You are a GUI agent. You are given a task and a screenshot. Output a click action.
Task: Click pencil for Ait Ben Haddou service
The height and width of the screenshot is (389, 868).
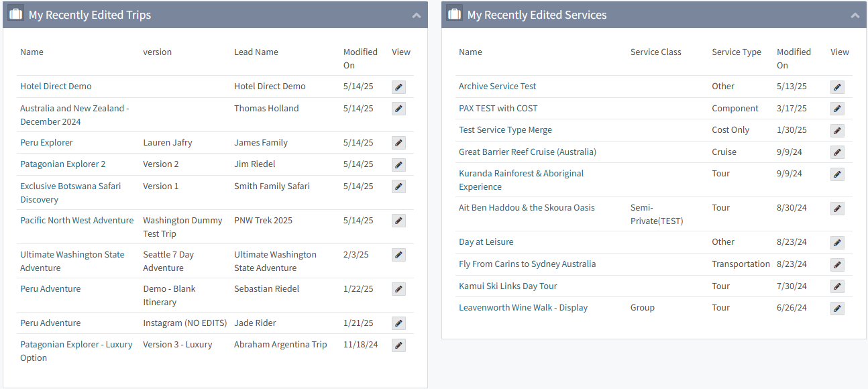click(x=837, y=209)
